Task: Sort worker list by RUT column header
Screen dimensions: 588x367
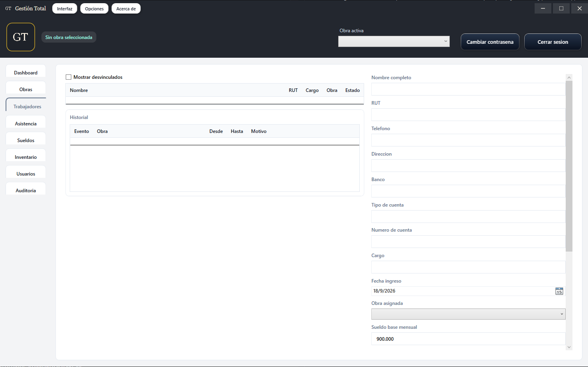Action: (293, 90)
